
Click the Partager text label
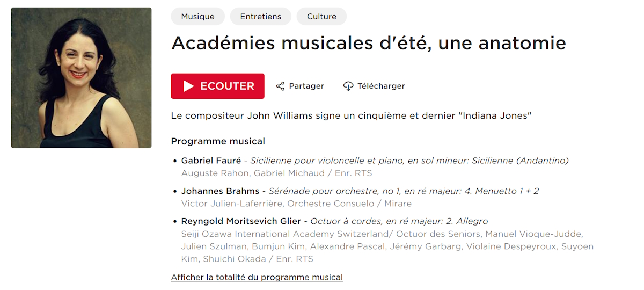(x=306, y=86)
